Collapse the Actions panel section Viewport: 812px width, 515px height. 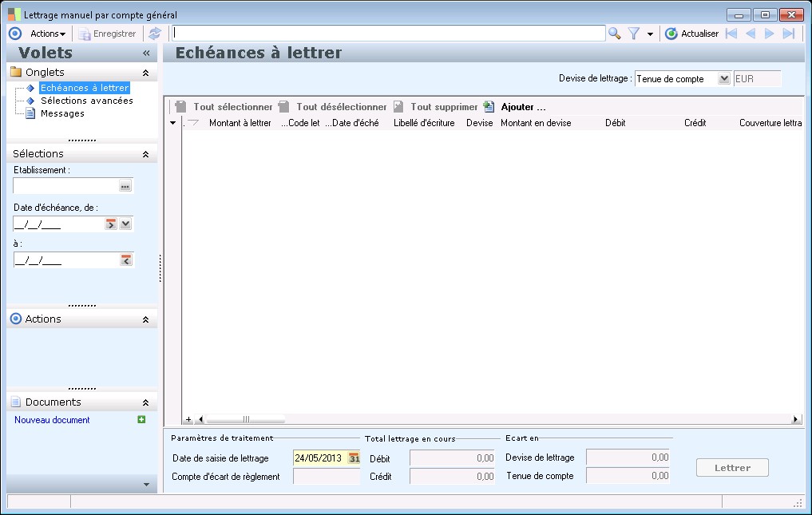(x=145, y=319)
